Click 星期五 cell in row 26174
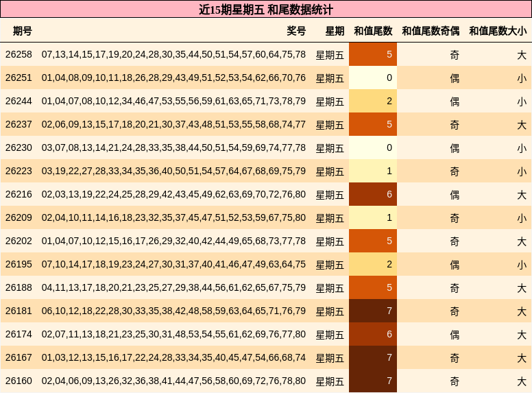Image resolution: width=532 pixels, height=393 pixels. pos(330,334)
